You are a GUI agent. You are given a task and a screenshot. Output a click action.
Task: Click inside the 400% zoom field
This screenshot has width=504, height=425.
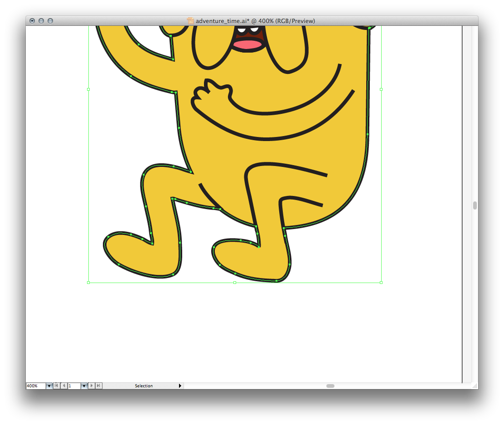coord(35,386)
